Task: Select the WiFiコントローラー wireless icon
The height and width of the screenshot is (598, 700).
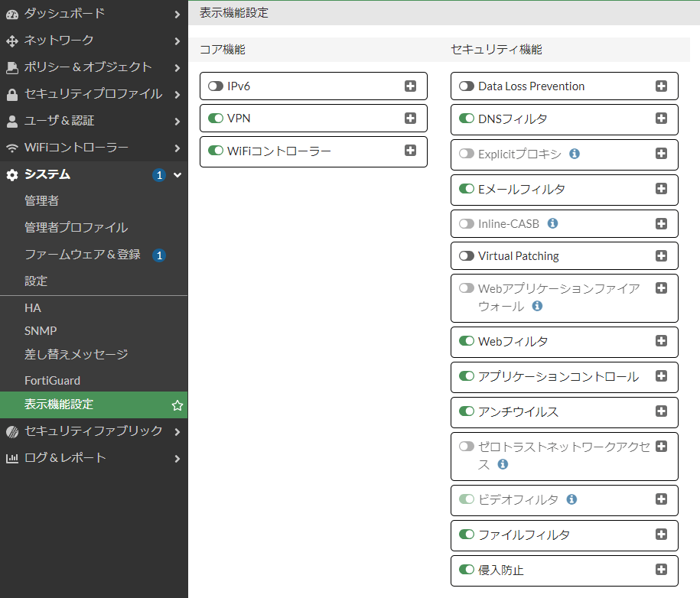Action: (11, 148)
